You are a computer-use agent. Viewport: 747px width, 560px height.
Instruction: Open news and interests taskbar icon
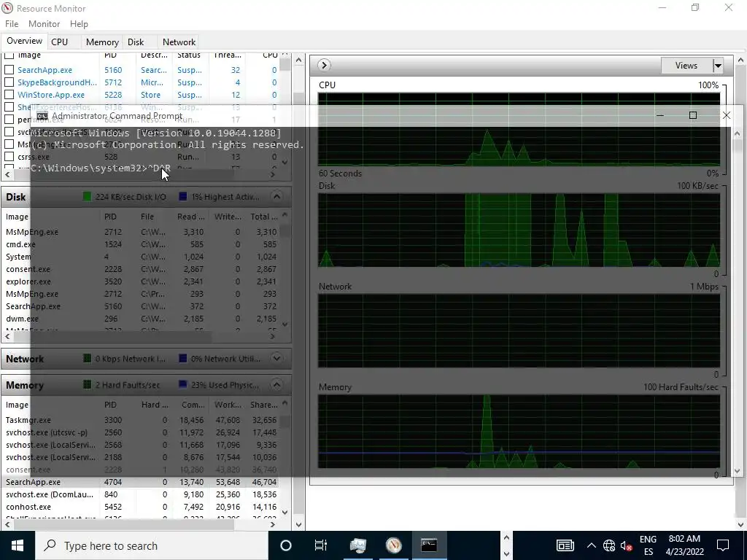point(565,545)
